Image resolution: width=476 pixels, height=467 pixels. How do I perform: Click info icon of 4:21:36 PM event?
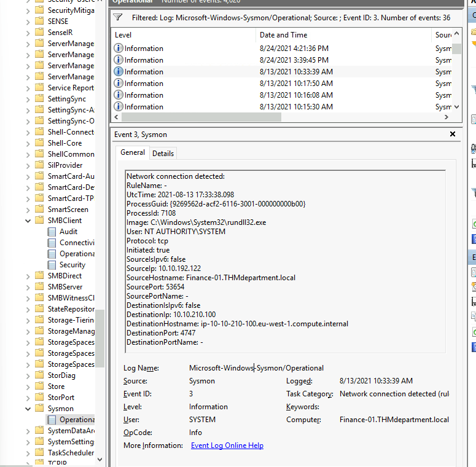coord(119,48)
